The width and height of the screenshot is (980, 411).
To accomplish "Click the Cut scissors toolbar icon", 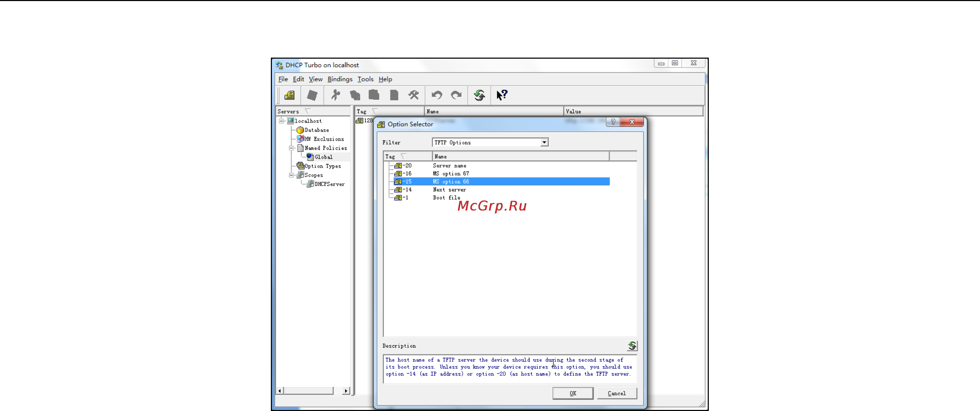I will (336, 95).
